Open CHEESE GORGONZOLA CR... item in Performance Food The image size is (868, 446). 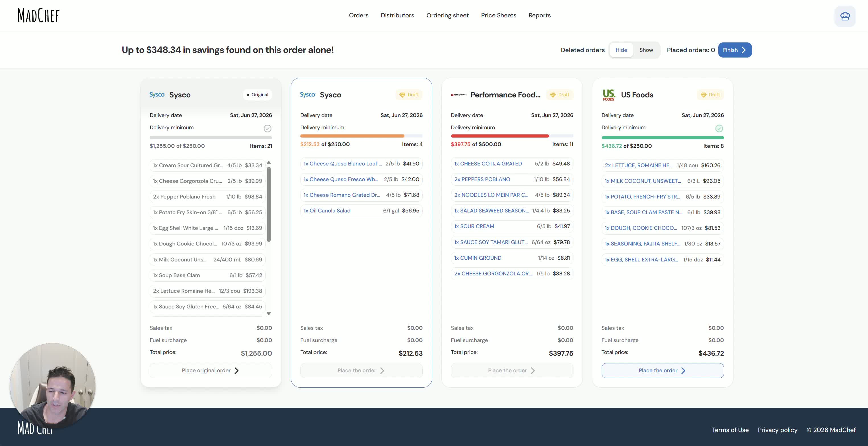click(x=512, y=273)
